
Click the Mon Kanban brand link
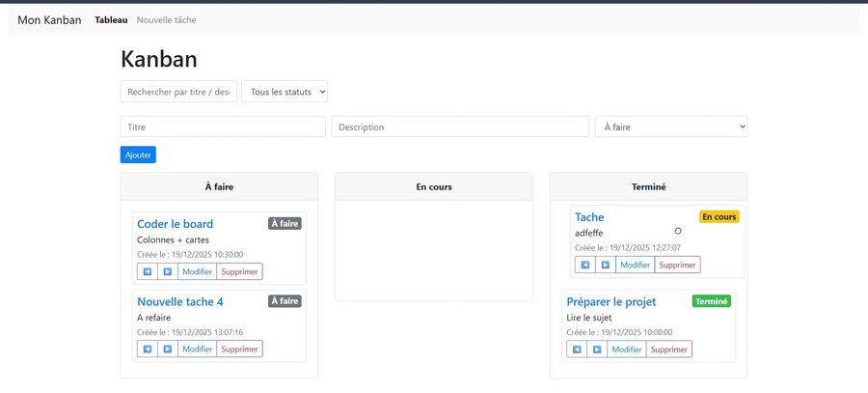(49, 20)
